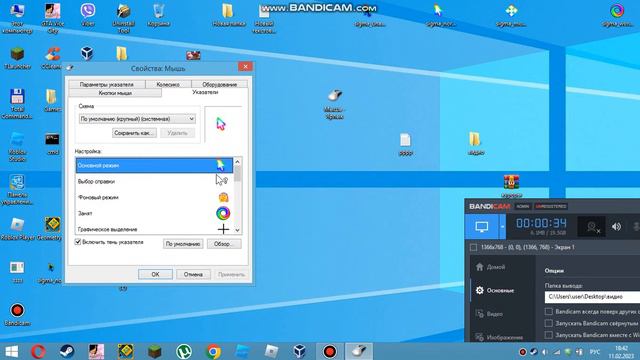Viewport: 640px width, 360px height.
Task: Select the Total Commander floppy icon
Action: [x=17, y=103]
